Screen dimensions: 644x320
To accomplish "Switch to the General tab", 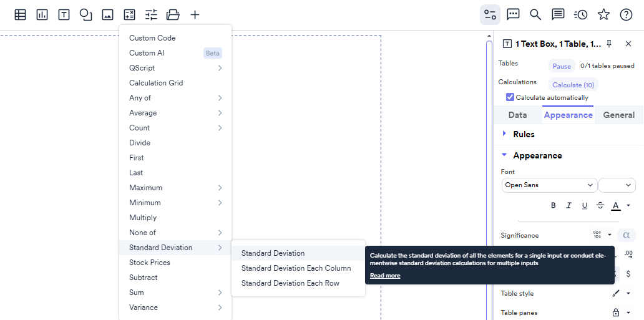I will click(x=618, y=115).
